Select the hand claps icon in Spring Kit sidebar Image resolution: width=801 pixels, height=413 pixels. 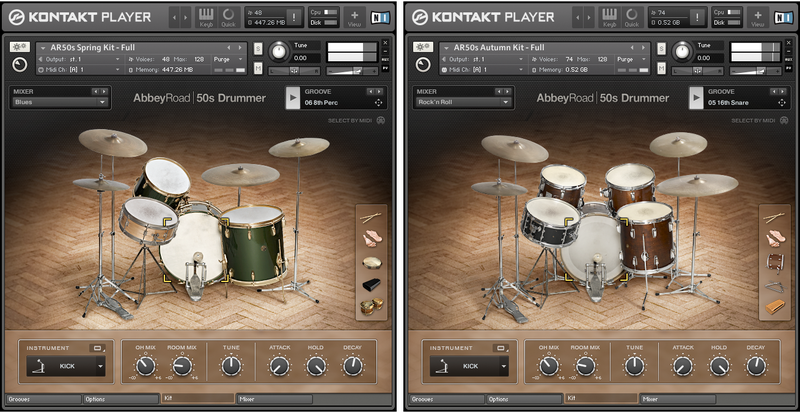pyautogui.click(x=370, y=239)
